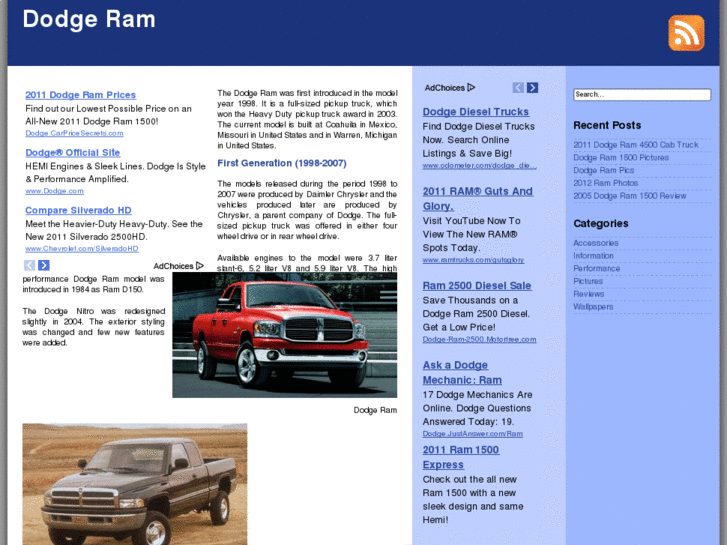Select the Wallpapers category
727x545 pixels.
click(x=593, y=307)
